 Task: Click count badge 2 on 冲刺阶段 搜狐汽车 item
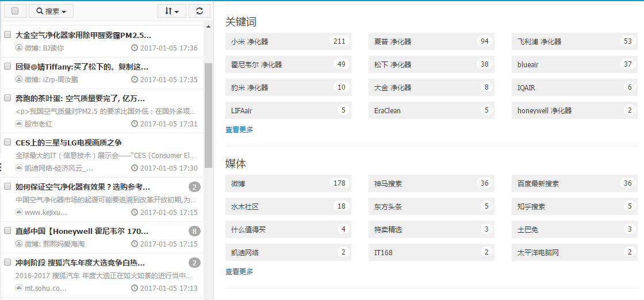195,263
